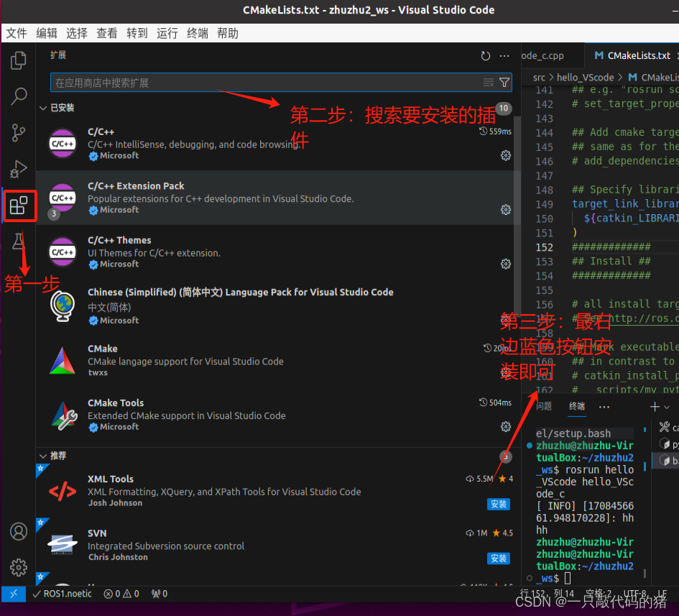The height and width of the screenshot is (616, 679).
Task: Open the Accounts icon above the gear
Action: coord(17,531)
